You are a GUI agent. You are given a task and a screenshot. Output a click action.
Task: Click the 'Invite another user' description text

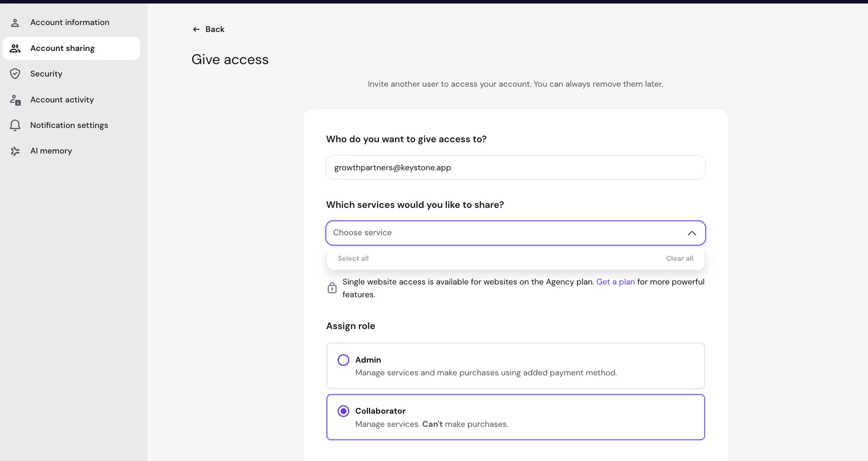[x=515, y=84]
